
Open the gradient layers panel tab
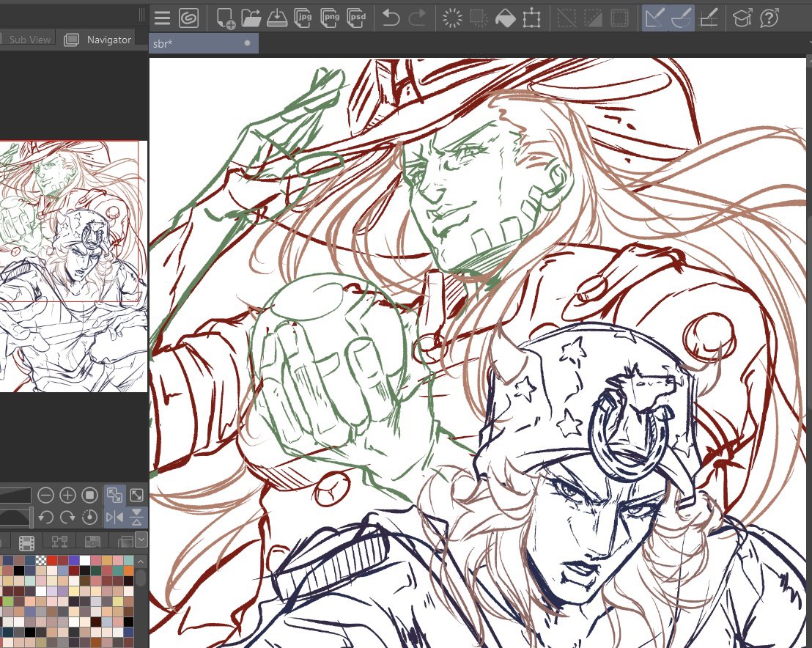125,542
